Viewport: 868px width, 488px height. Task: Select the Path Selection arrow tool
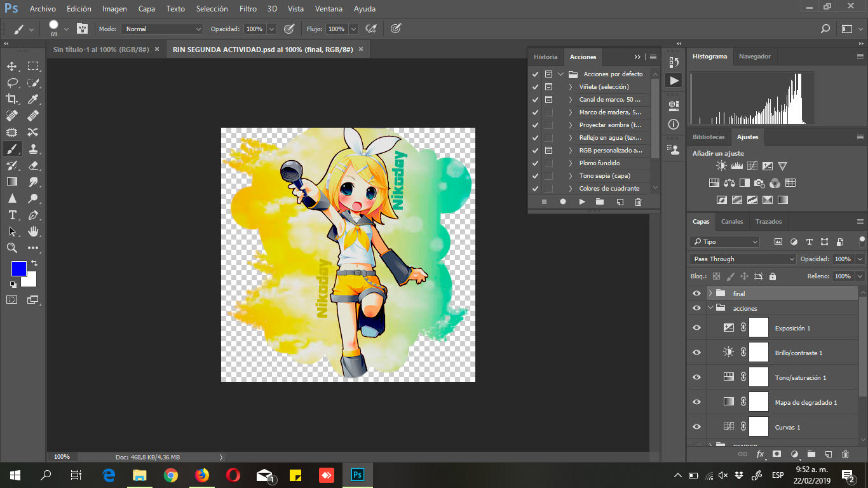click(12, 231)
